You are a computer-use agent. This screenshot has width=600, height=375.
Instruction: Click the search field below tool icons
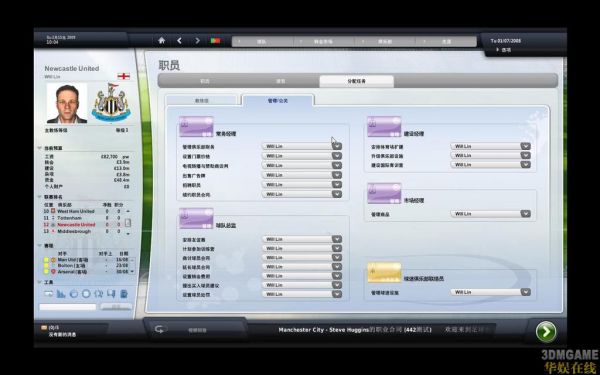point(68,307)
